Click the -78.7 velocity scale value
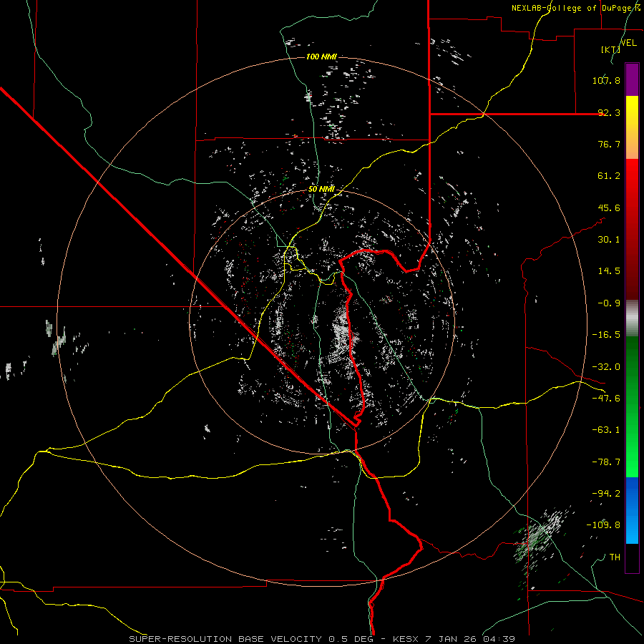Image resolution: width=644 pixels, height=644 pixels. coord(606,462)
